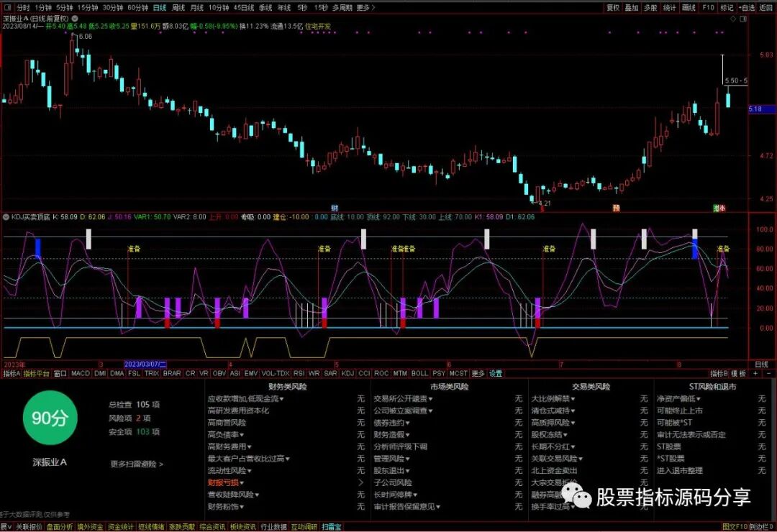
Task: Click the green 90分 score circle
Action: 50,418
